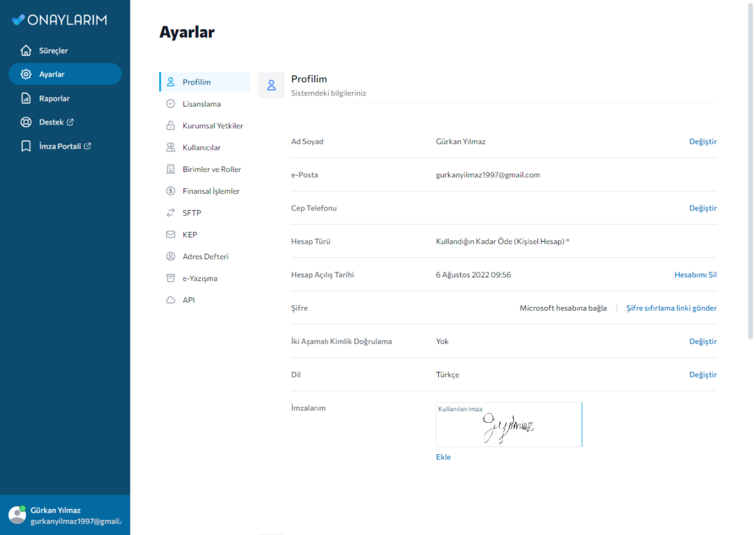Click the SFTP transfer arrows icon
This screenshot has height=535, width=756.
coord(171,213)
